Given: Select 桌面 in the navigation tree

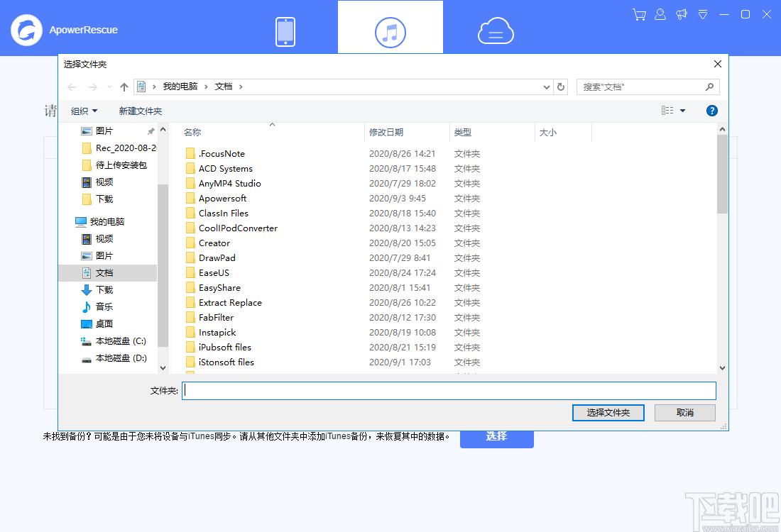Looking at the screenshot, I should (x=97, y=323).
